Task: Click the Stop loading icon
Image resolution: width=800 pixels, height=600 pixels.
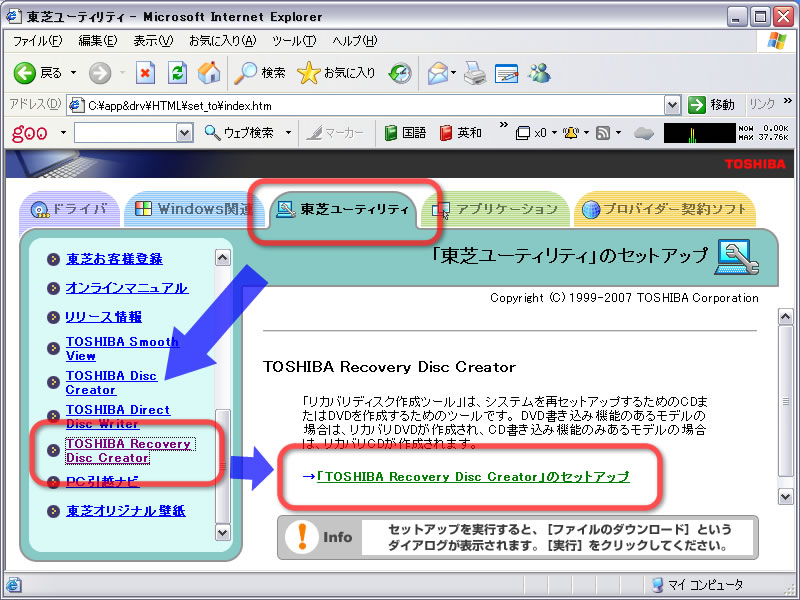Action: point(145,73)
